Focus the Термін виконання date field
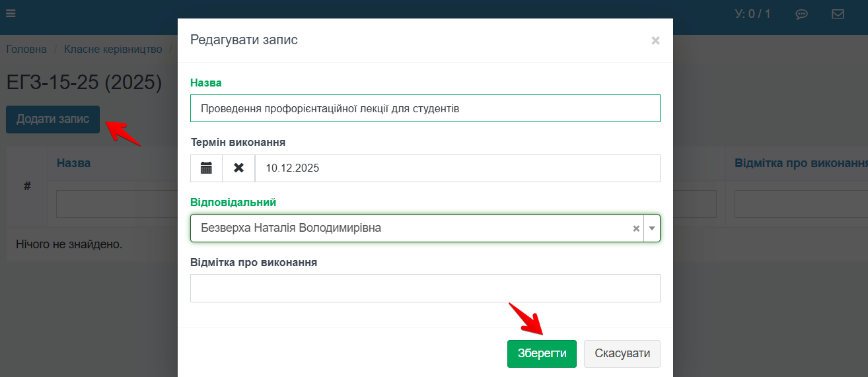 click(457, 168)
